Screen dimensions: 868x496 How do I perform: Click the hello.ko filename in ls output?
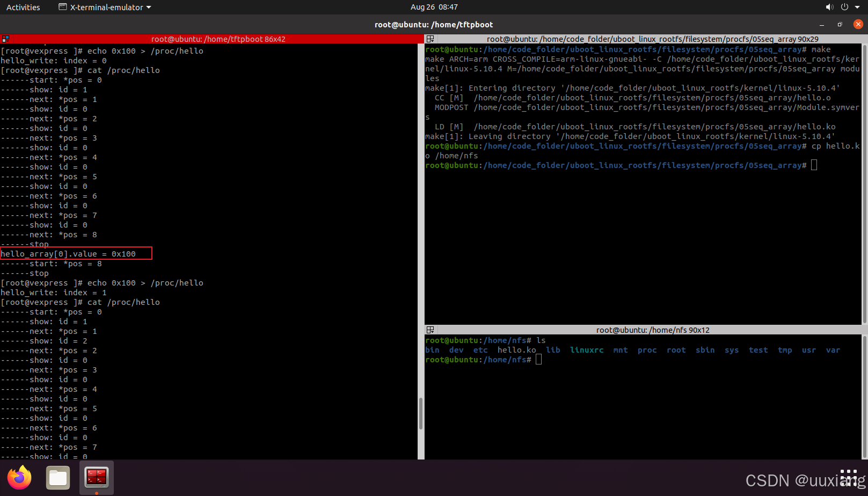(x=516, y=350)
